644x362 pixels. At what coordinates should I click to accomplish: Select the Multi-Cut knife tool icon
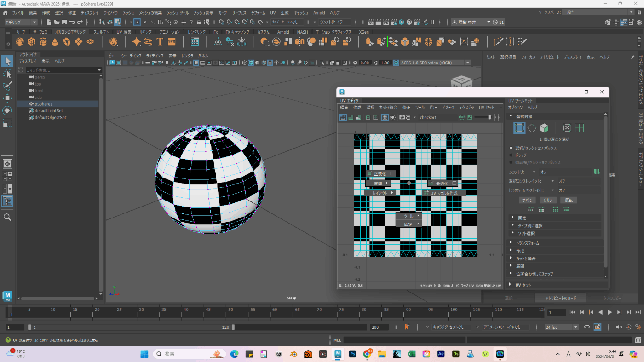click(499, 42)
